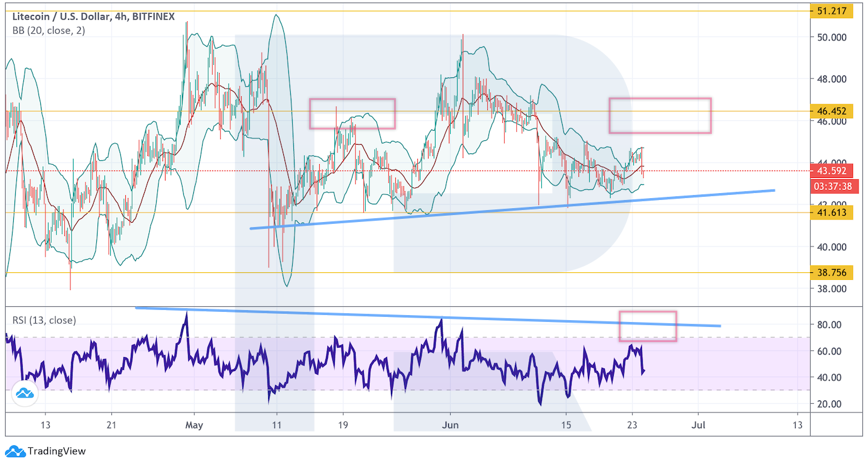This screenshot has height=466, width=868.
Task: Click the Jun label on the time axis
Action: point(450,425)
